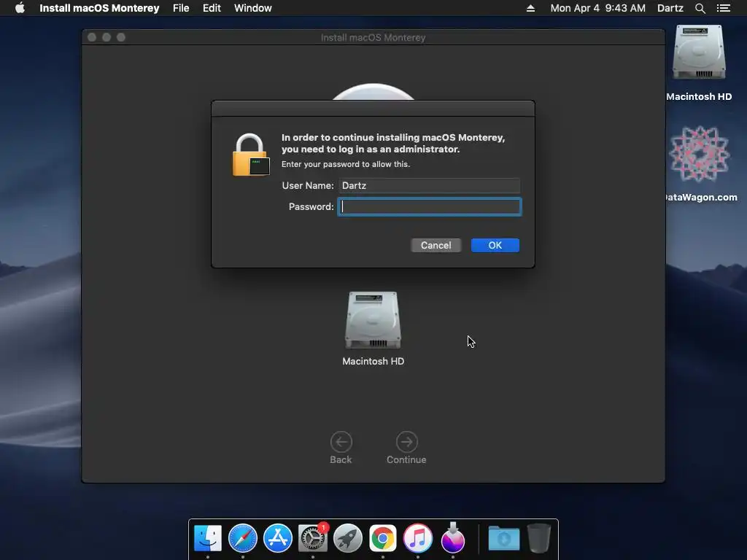This screenshot has width=747, height=560.
Task: Open the Edit menu
Action: 212,8
